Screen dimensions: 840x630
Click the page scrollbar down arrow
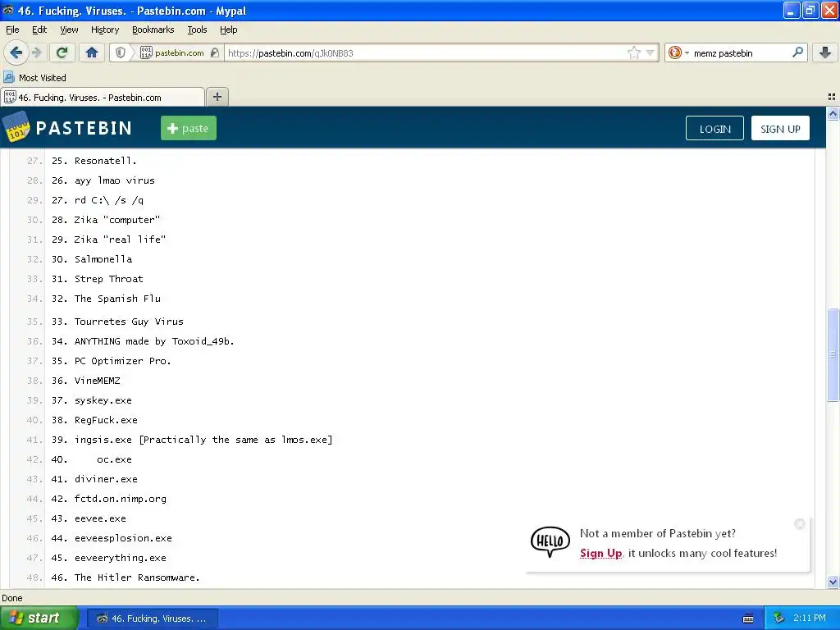click(x=833, y=582)
